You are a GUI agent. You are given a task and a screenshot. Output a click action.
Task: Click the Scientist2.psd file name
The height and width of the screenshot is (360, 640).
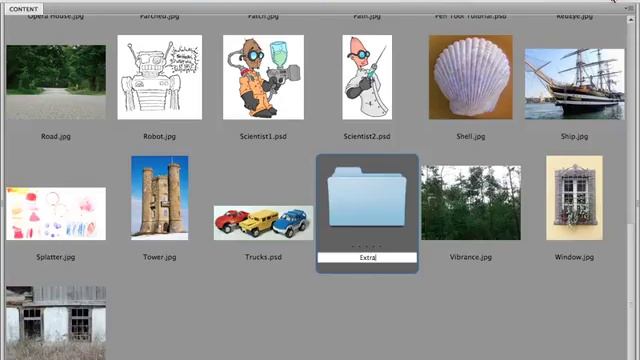[367, 136]
